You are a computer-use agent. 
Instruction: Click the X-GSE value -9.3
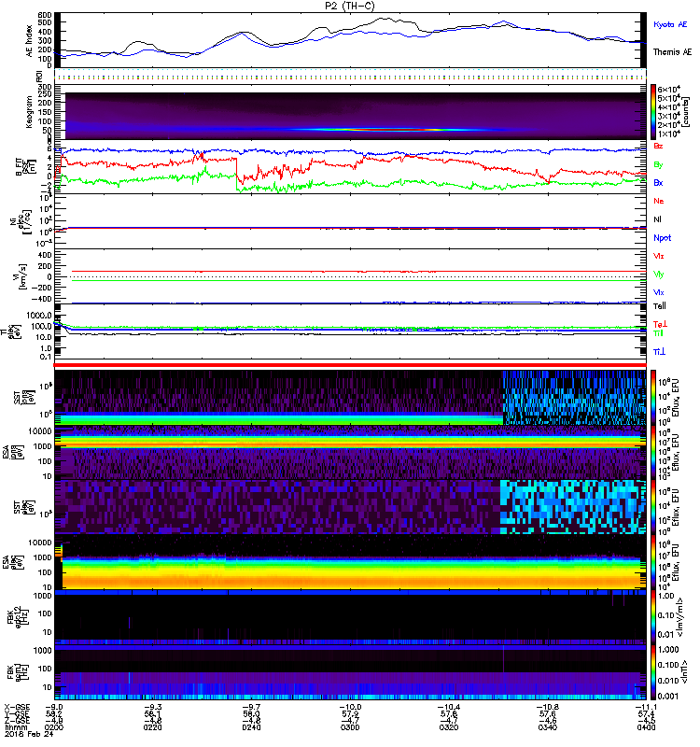(152, 707)
